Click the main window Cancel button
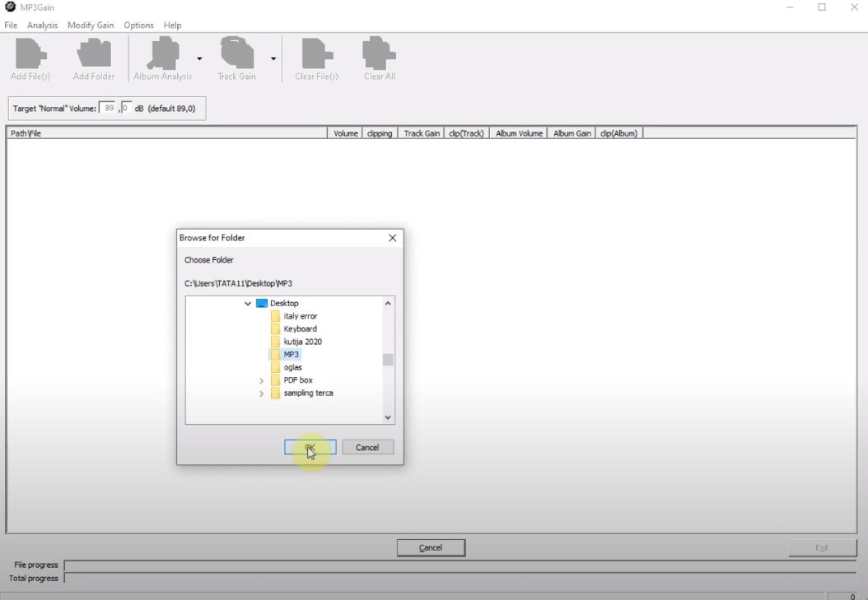Viewport: 868px width, 600px height. click(x=431, y=547)
